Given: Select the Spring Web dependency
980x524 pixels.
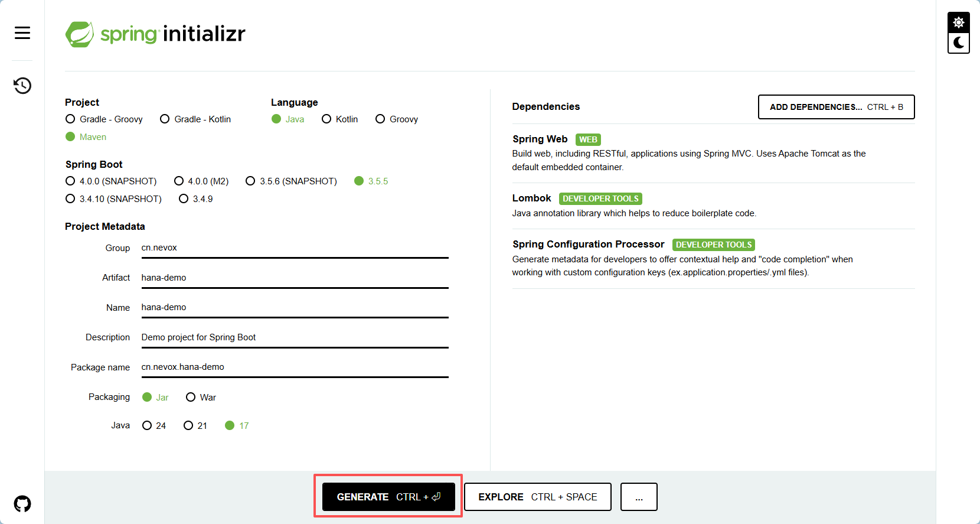Looking at the screenshot, I should pos(713,153).
